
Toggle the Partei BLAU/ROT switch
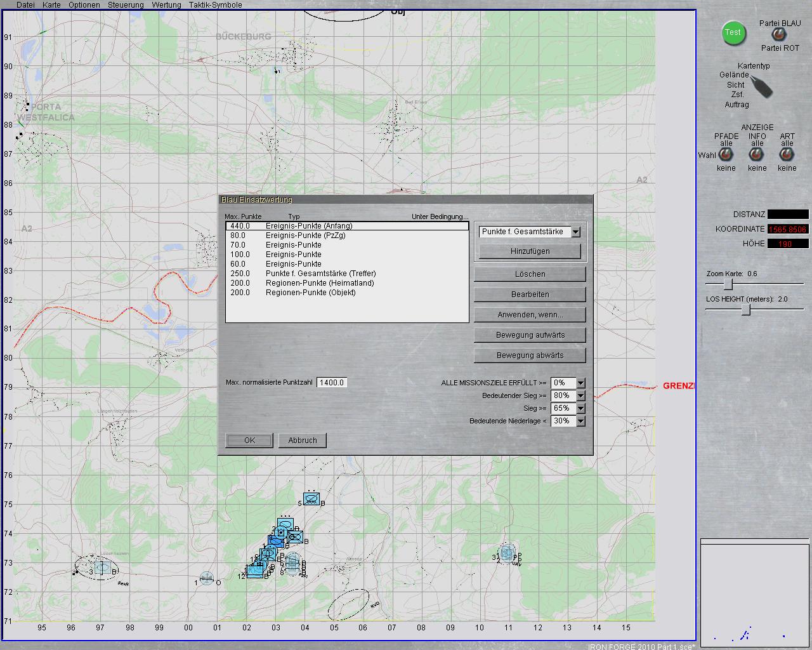778,35
